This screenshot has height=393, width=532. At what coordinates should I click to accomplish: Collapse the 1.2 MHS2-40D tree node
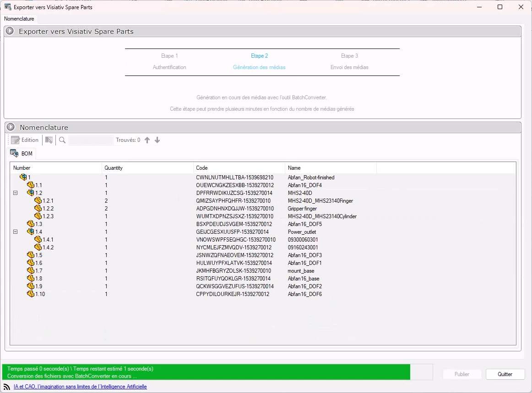(x=16, y=193)
